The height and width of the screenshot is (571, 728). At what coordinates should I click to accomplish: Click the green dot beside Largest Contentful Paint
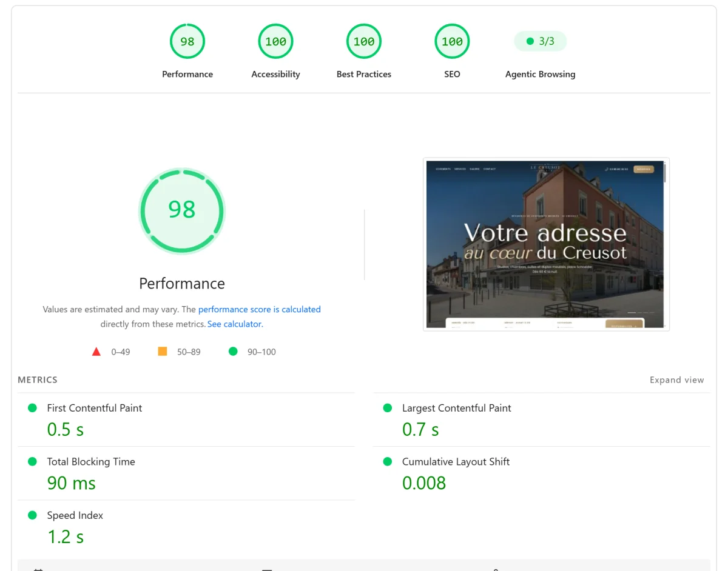tap(388, 408)
